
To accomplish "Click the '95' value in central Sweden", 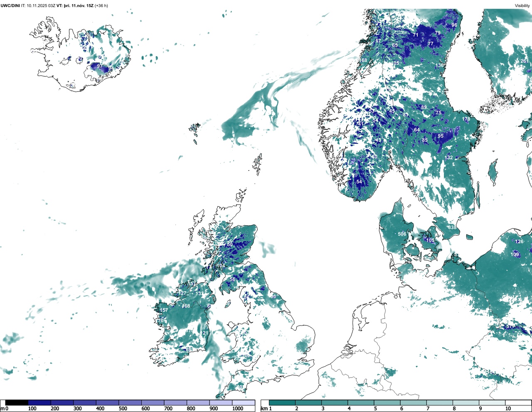I will pos(441,136).
